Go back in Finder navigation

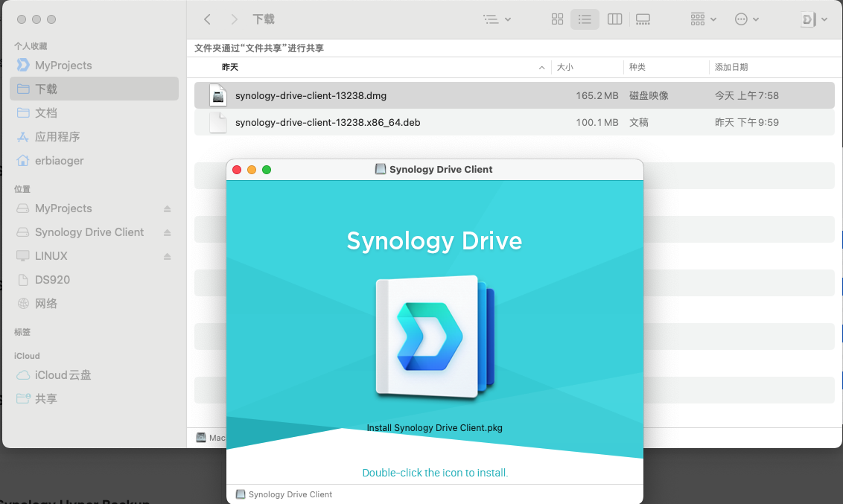[x=207, y=19]
